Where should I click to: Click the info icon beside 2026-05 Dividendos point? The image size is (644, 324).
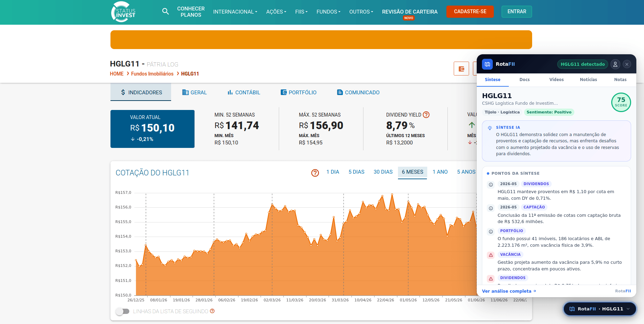click(x=491, y=185)
